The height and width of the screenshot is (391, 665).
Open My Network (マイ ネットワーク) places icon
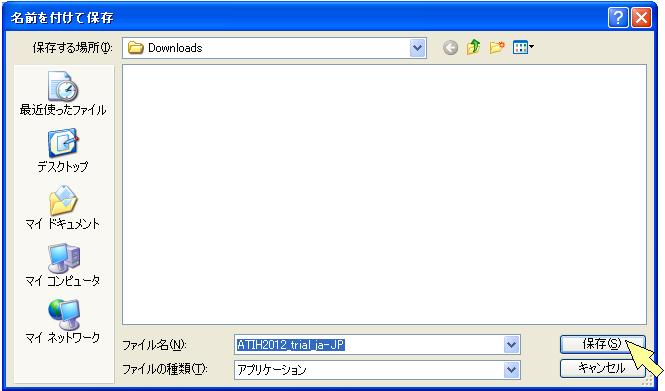[x=63, y=321]
